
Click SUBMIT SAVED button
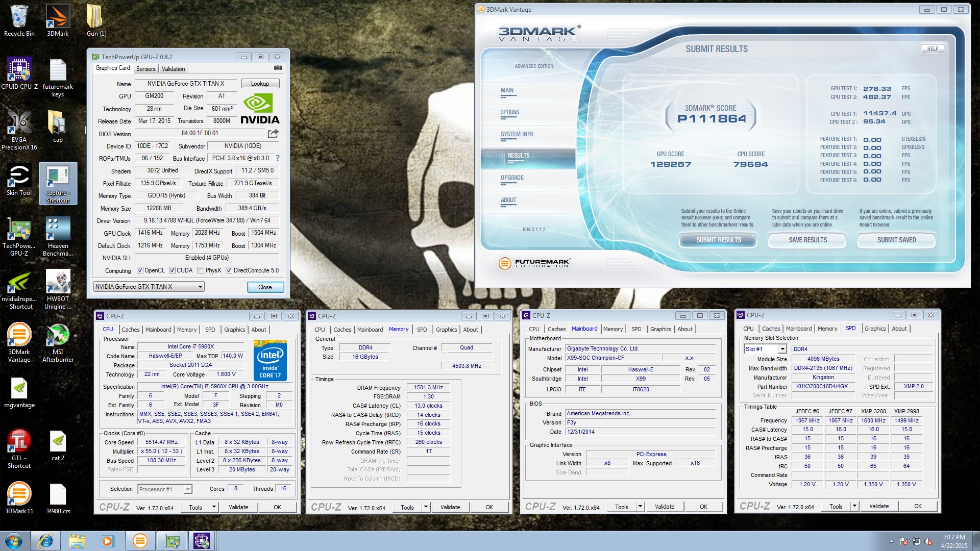point(896,240)
